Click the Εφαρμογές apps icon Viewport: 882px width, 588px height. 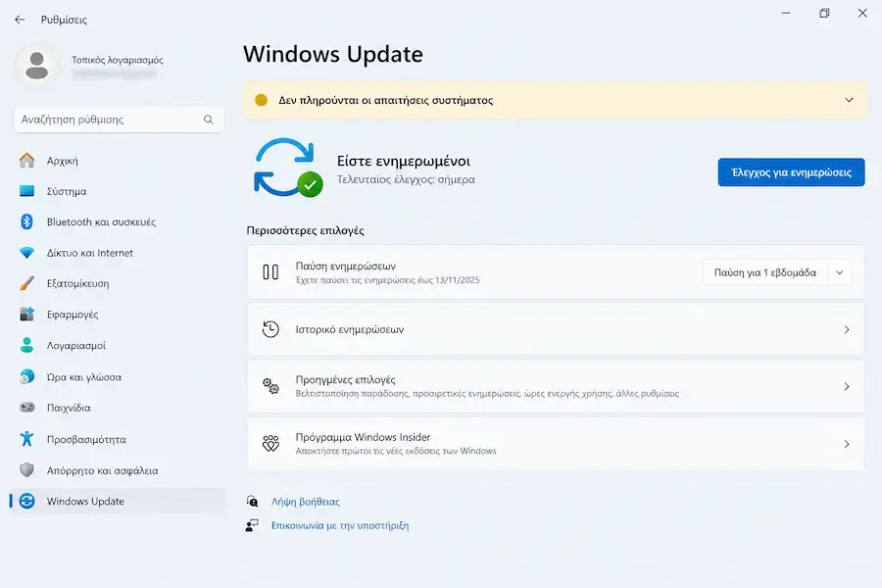[x=26, y=314]
